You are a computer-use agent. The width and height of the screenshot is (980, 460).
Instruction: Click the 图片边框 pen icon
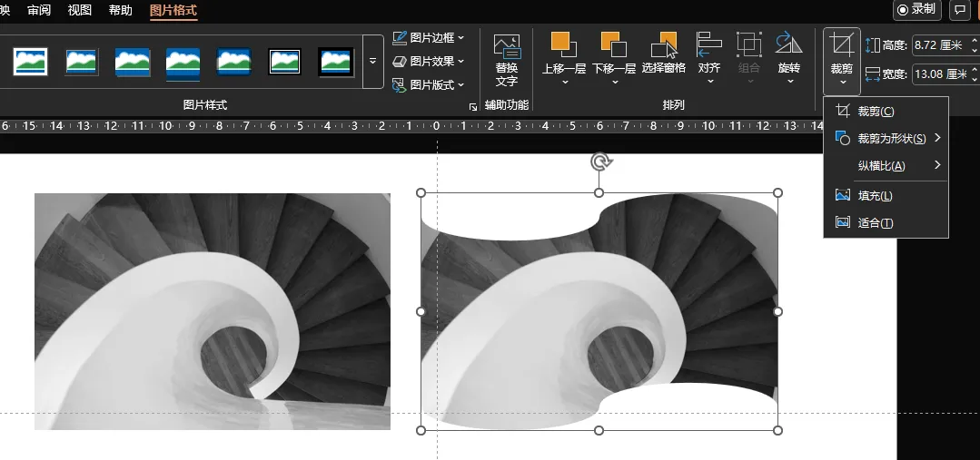[x=400, y=38]
